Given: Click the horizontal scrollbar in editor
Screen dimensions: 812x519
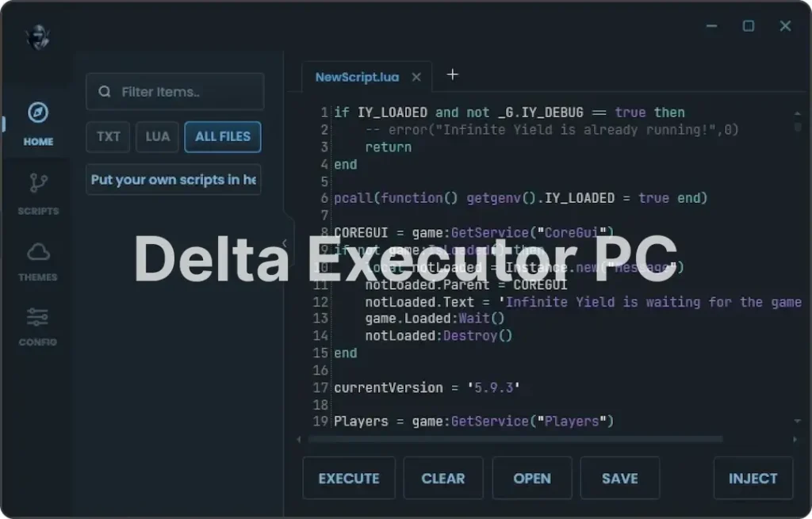Looking at the screenshot, I should click(515, 439).
